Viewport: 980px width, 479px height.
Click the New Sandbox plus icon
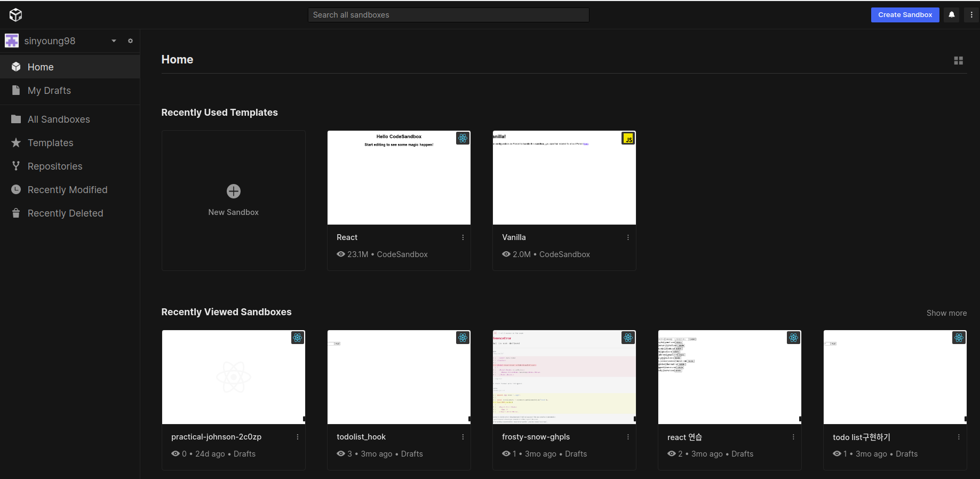point(234,191)
